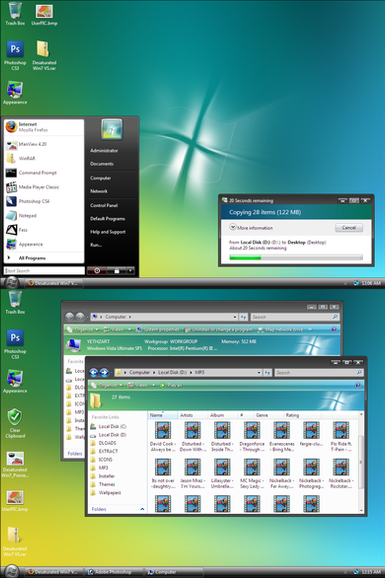The image size is (385, 578).
Task: Click Uninstall or change a program
Action: [219, 330]
